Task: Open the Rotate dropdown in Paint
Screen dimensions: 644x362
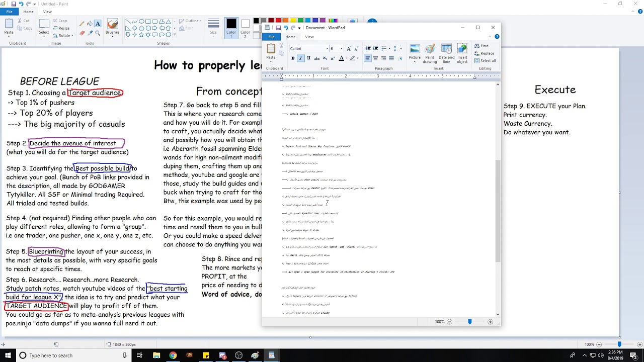Action: (x=64, y=35)
